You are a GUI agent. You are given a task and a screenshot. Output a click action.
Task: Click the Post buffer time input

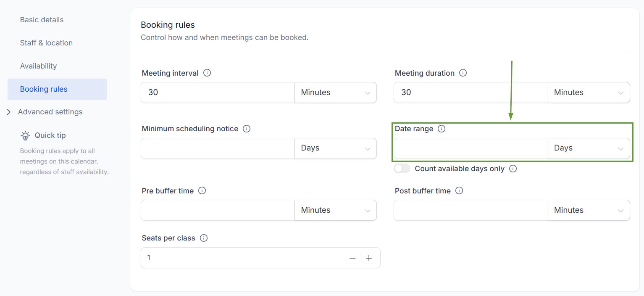pos(471,210)
